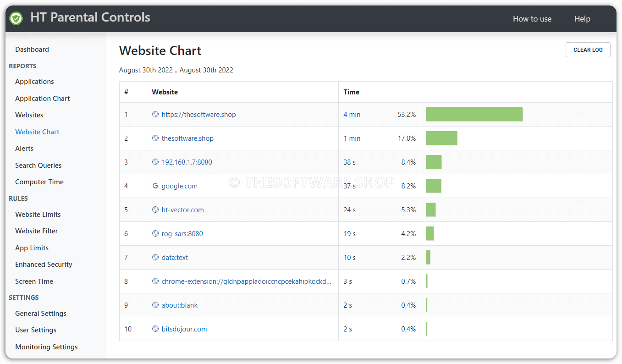This screenshot has height=364, width=622.
Task: Open the Dashboard page
Action: tap(32, 50)
